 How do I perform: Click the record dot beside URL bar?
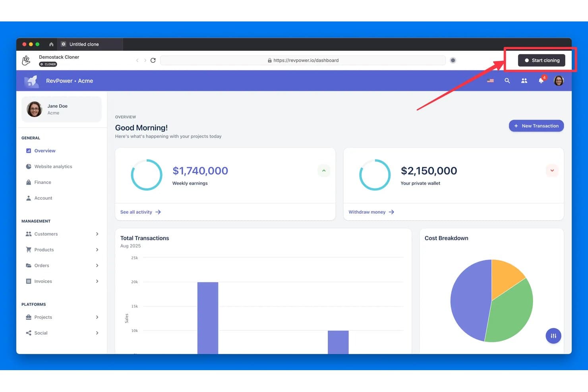click(453, 60)
